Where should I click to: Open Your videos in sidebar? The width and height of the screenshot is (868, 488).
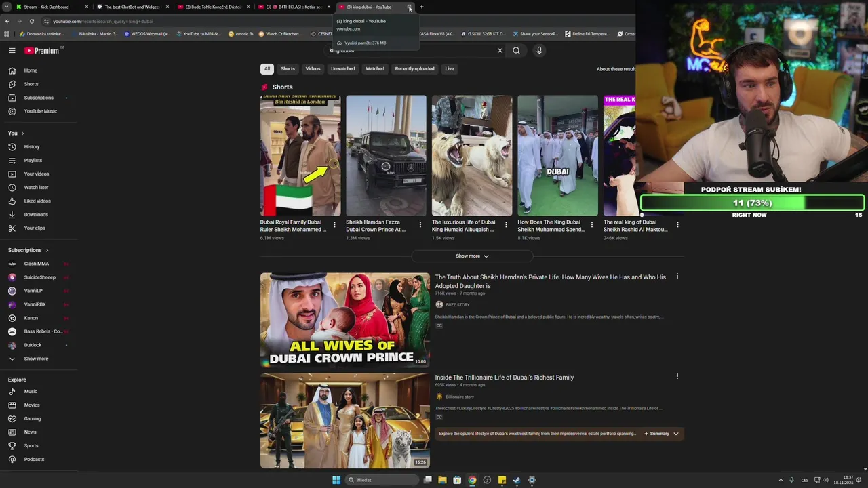coord(38,174)
